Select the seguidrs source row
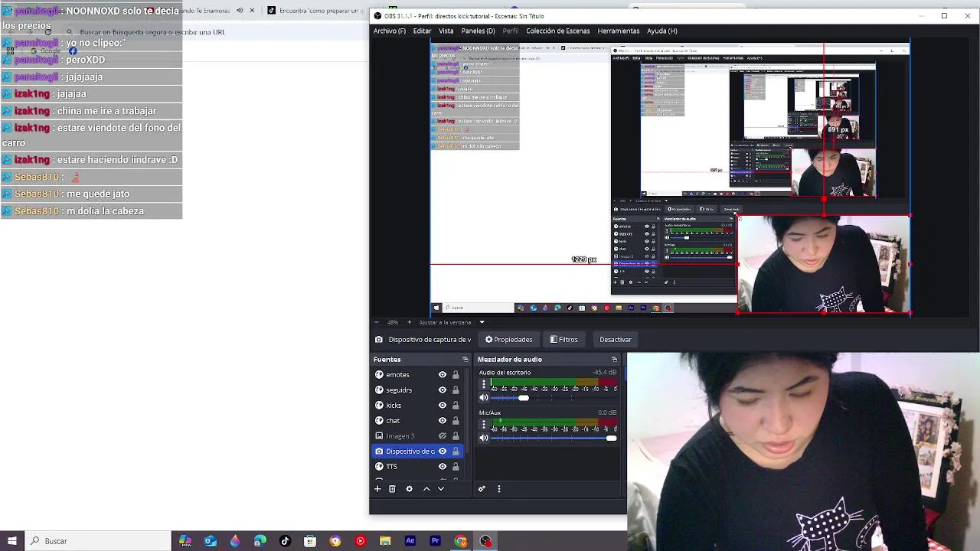The height and width of the screenshot is (551, 980). (417, 390)
